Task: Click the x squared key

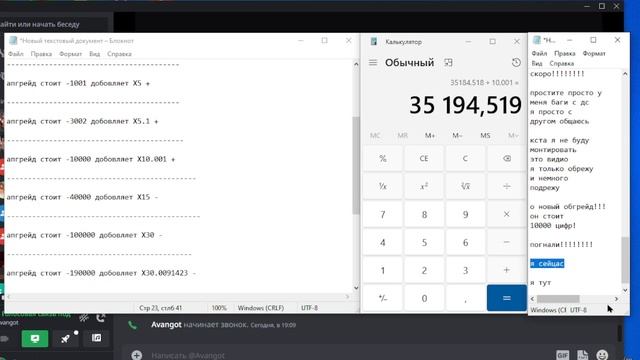Action: tap(424, 186)
